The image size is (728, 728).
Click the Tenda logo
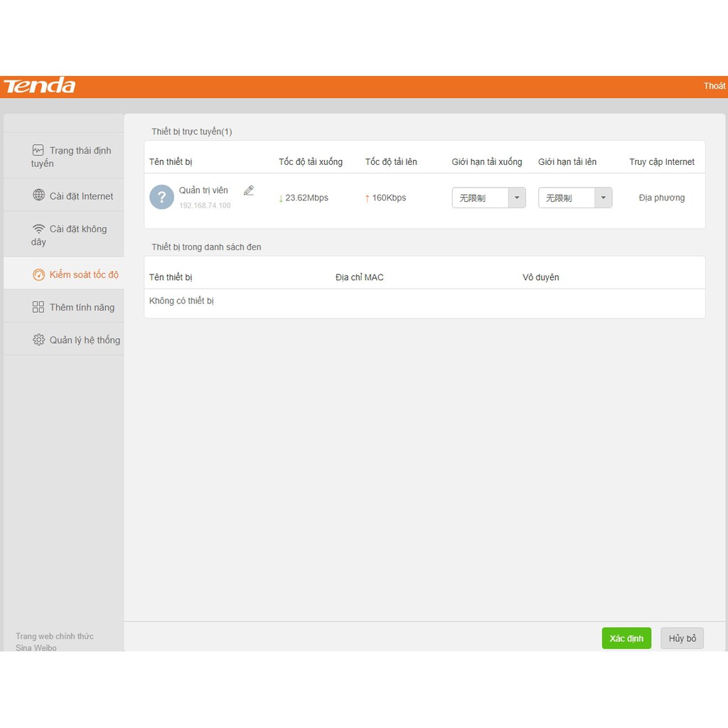[40, 86]
